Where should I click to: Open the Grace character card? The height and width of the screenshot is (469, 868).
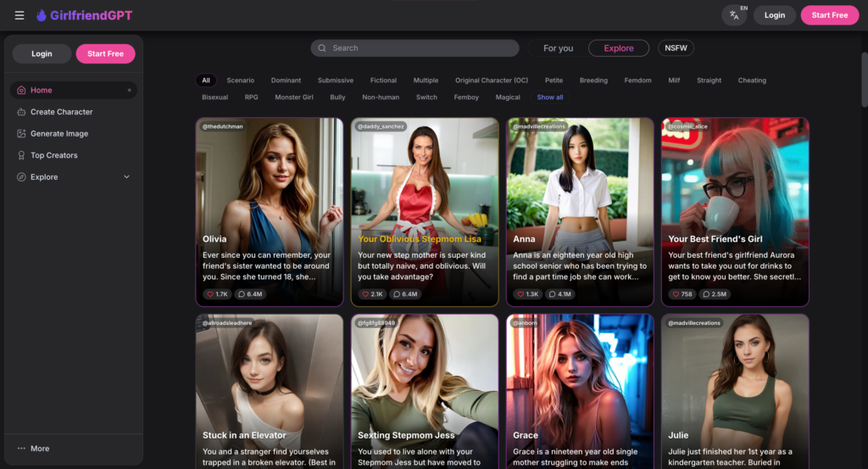[580, 392]
